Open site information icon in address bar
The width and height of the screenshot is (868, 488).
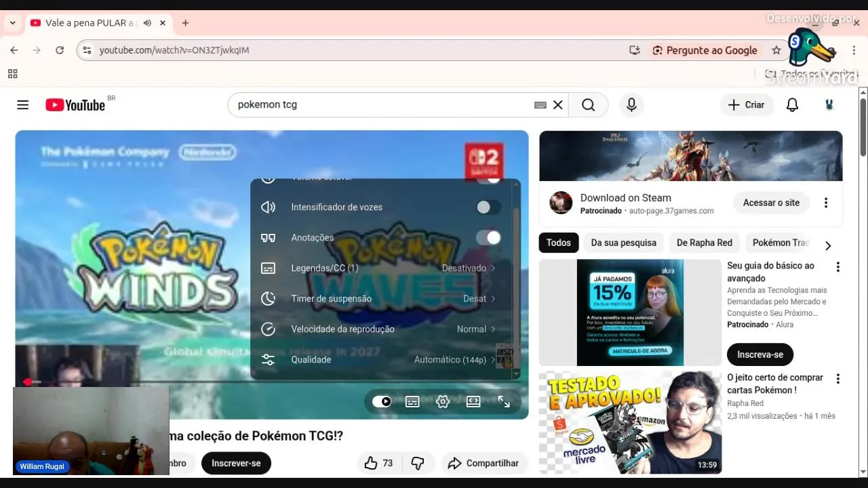[86, 50]
